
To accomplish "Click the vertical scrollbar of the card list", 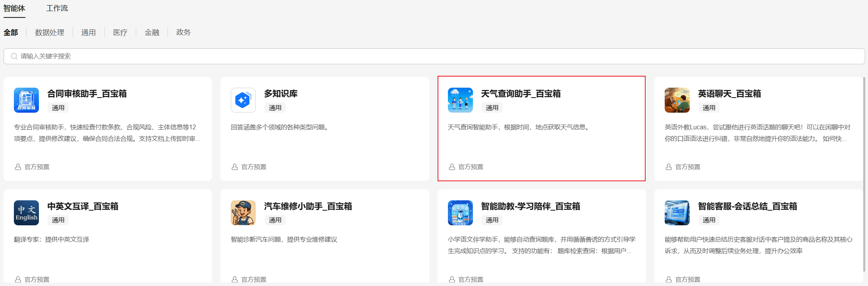I will (864, 175).
